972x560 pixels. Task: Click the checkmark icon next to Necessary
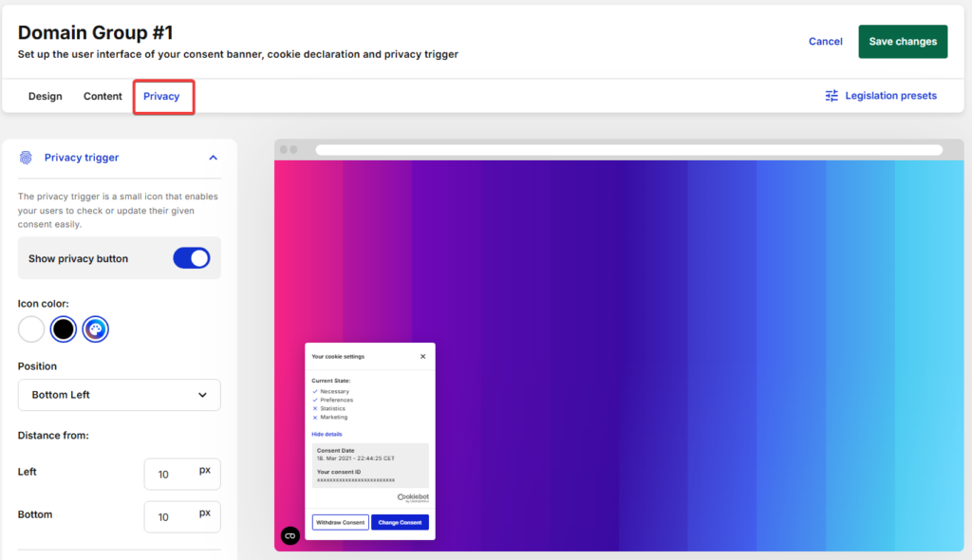click(x=314, y=390)
